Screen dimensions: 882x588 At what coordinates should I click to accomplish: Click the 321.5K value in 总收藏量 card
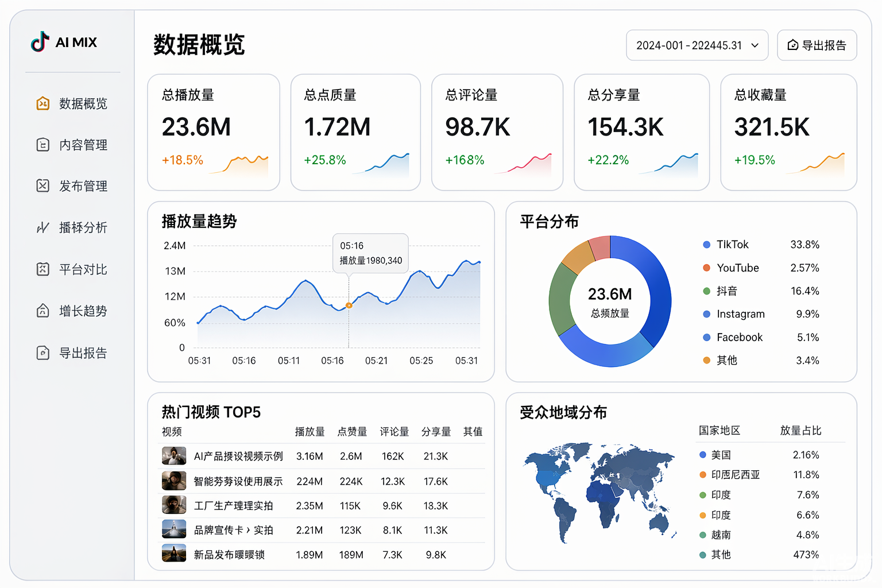(772, 127)
